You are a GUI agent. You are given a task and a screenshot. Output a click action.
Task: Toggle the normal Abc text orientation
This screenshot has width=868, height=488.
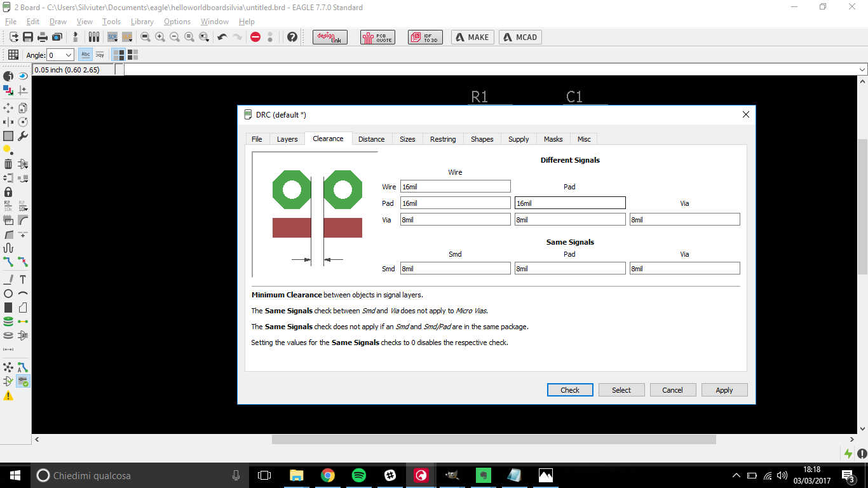[86, 55]
